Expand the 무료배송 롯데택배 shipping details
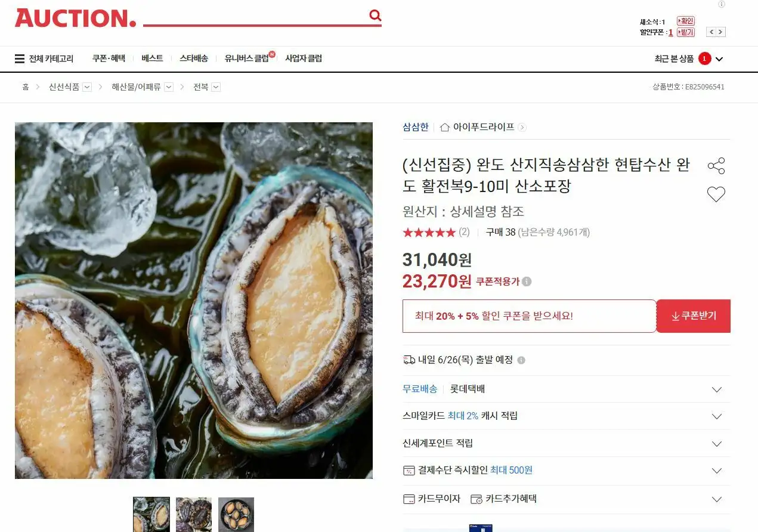Image resolution: width=758 pixels, height=532 pixels. click(566, 389)
